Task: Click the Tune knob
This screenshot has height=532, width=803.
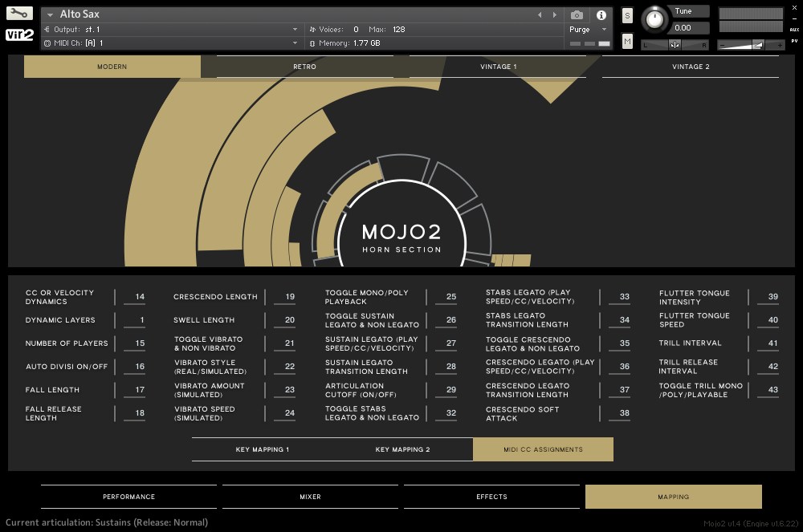Action: [654, 20]
